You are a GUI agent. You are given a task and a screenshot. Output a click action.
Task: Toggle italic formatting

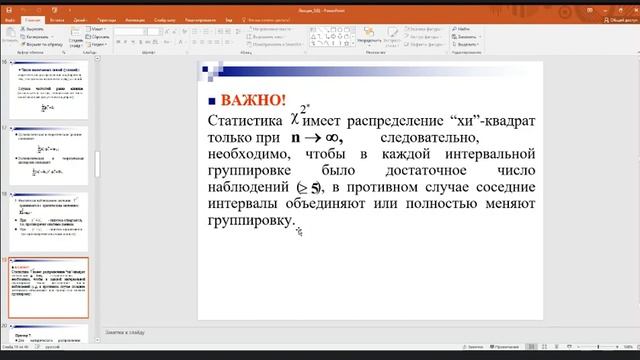pyautogui.click(x=125, y=42)
